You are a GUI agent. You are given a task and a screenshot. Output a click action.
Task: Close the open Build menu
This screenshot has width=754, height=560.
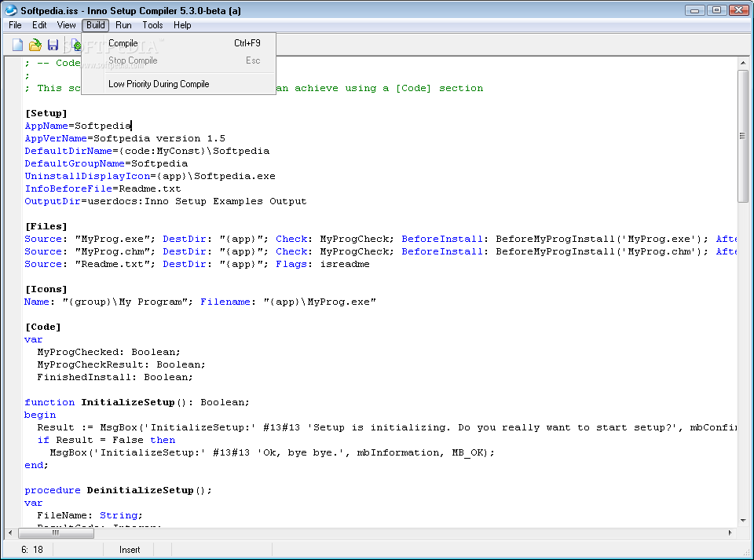[x=96, y=25]
